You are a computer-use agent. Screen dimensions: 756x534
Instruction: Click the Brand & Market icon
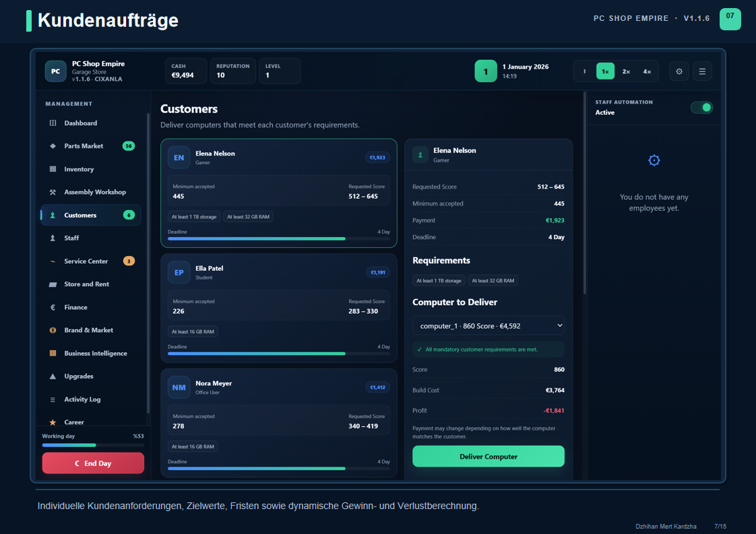click(x=53, y=330)
